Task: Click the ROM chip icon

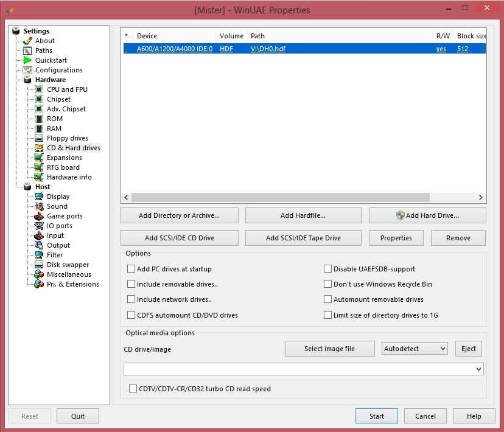Action: tap(39, 119)
